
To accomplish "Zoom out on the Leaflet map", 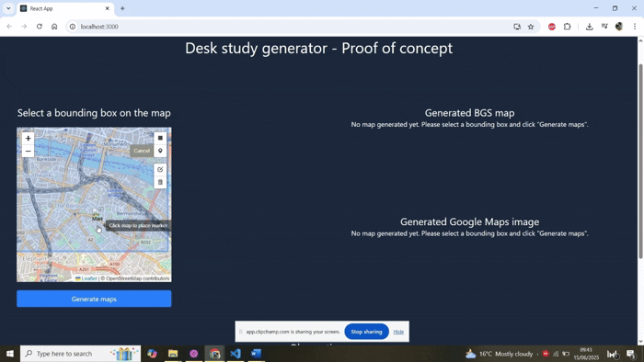I will click(28, 151).
